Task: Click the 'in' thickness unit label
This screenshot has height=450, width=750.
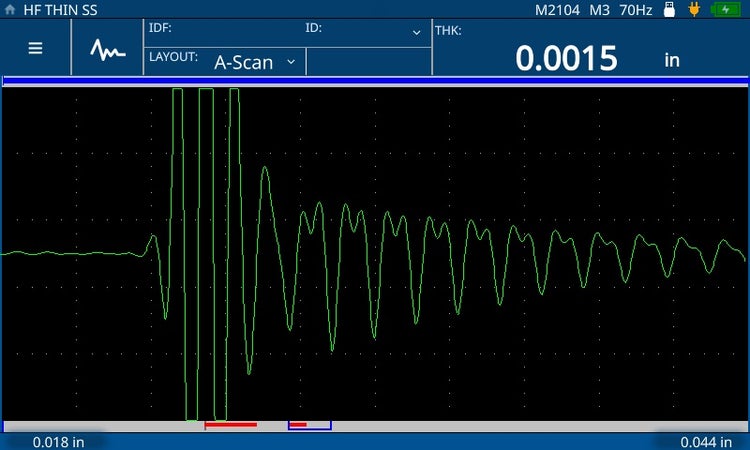Action: [x=672, y=60]
